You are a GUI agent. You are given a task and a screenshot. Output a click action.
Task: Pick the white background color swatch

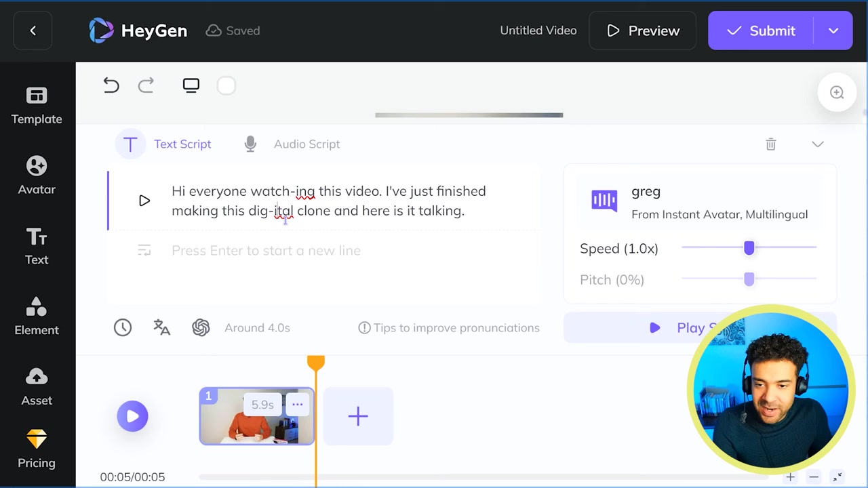226,85
